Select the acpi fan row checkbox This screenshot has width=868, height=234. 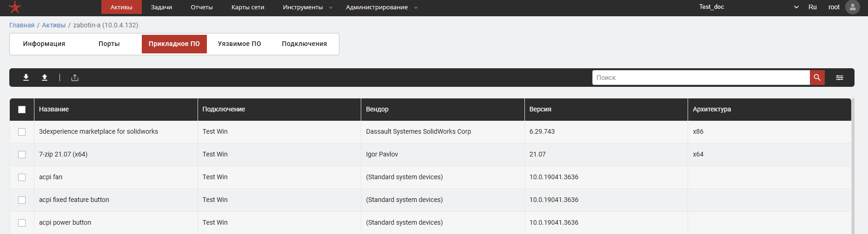[x=22, y=177]
